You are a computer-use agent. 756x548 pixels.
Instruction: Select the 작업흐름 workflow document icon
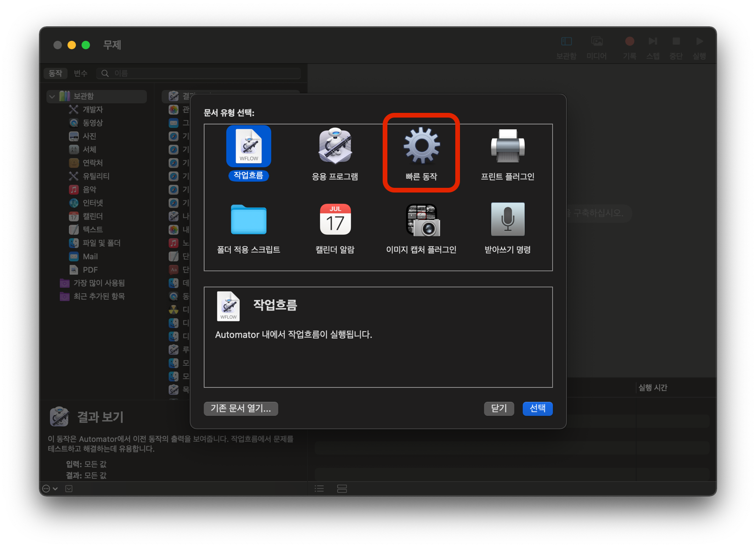pyautogui.click(x=249, y=146)
